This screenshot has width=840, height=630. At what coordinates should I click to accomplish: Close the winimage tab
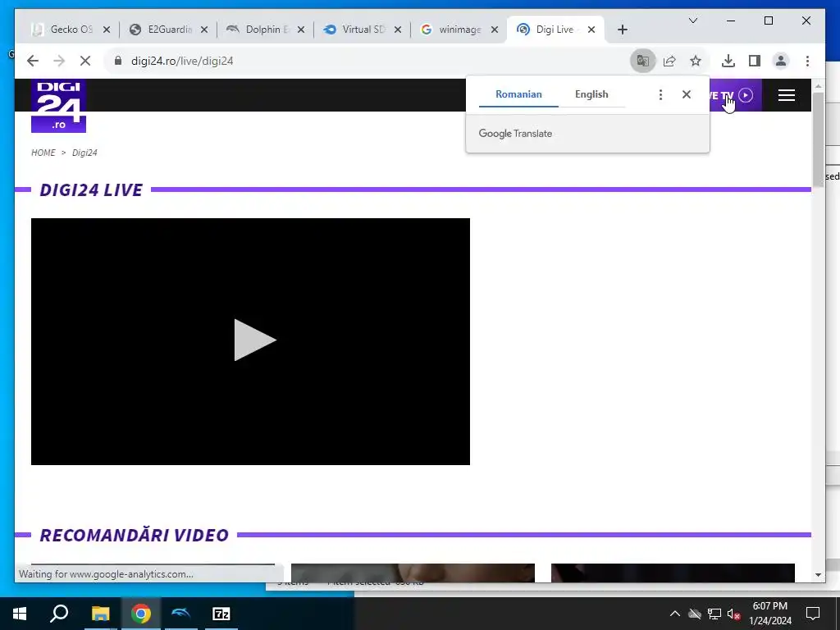(x=495, y=30)
